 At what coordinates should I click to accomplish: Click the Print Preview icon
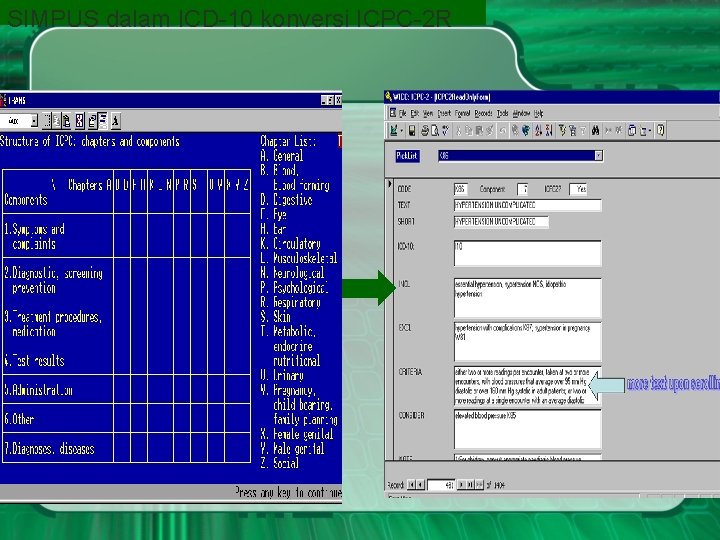(x=434, y=130)
